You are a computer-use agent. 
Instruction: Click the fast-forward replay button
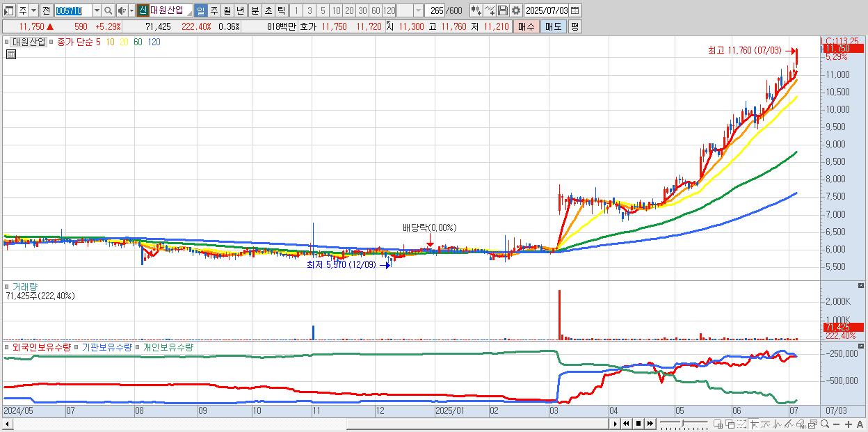point(650,424)
